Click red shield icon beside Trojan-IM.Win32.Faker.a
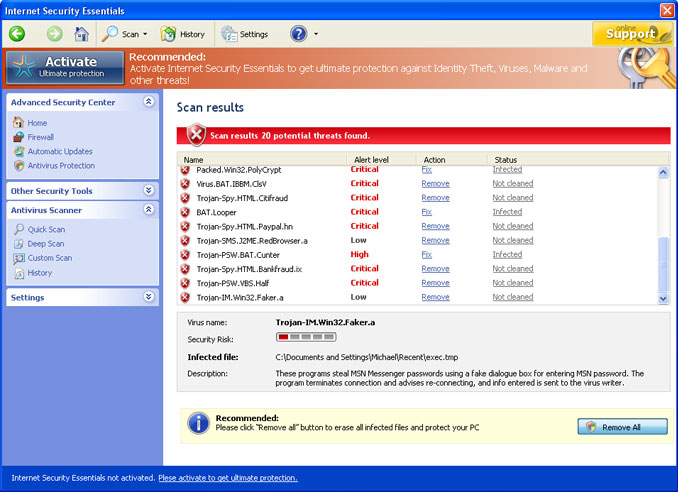Screen dimensions: 678x492 (x=185, y=297)
